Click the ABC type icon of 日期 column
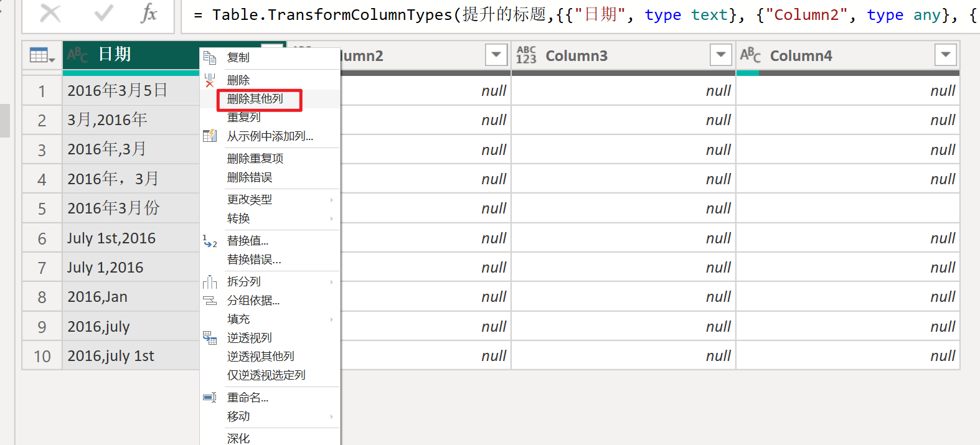Screen dimensions: 980x445 78,55
